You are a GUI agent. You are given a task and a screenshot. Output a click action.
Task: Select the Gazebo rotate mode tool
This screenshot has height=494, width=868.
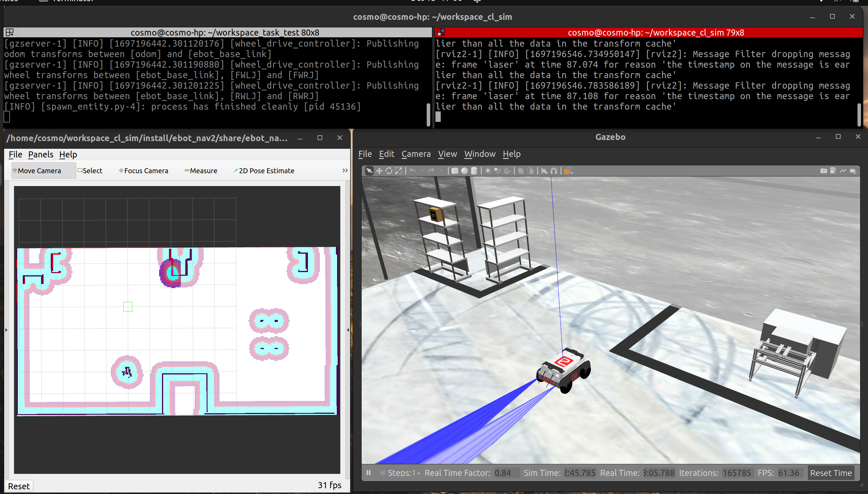389,171
